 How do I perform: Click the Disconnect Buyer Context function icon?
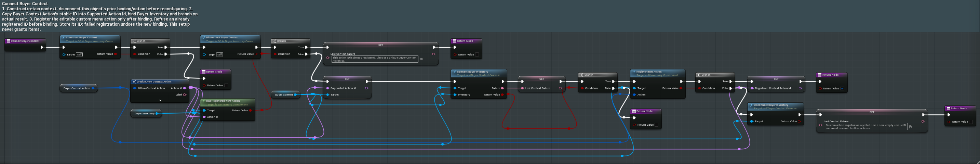tap(203, 38)
